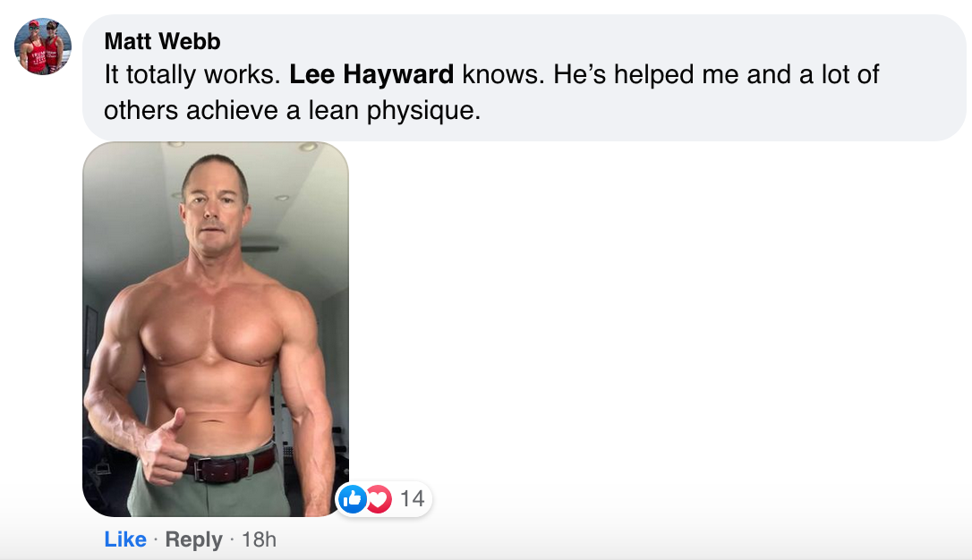Select the gray comment text bubble
The height and width of the screenshot is (560, 972).
click(524, 78)
